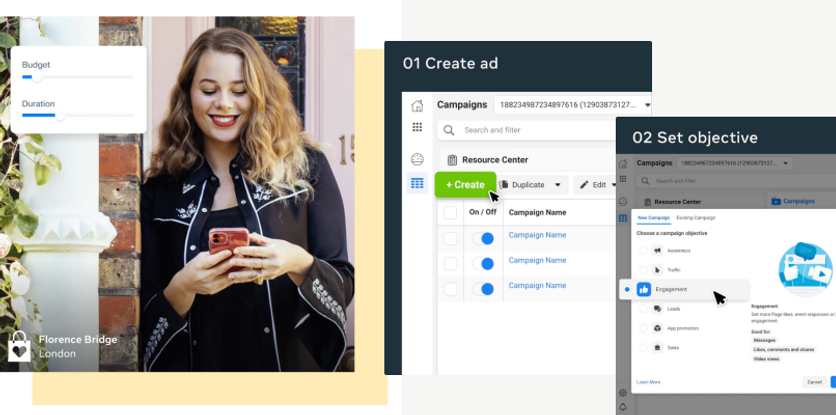This screenshot has width=836, height=415.
Task: Click the Cancel button in objective dialog
Action: point(814,382)
